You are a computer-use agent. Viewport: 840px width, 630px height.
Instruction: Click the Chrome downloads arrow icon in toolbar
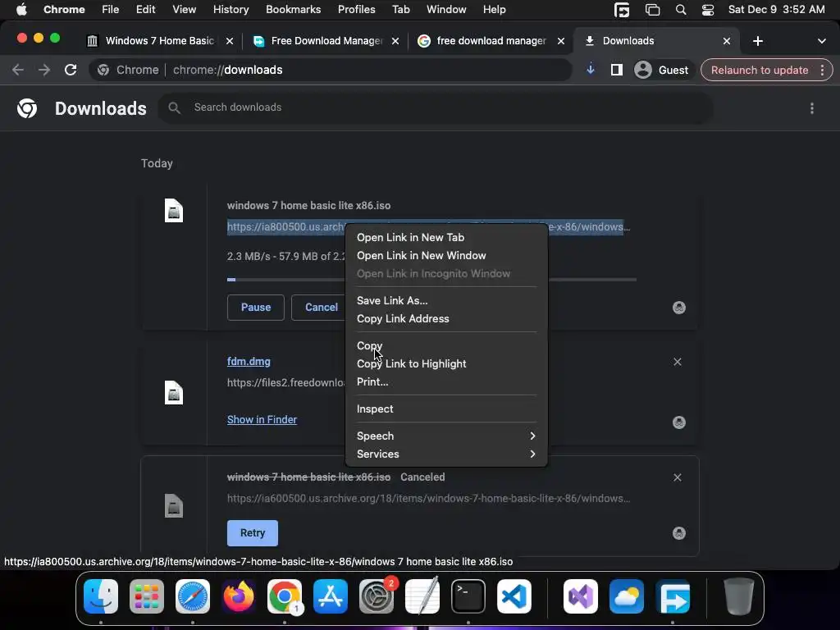[591, 70]
